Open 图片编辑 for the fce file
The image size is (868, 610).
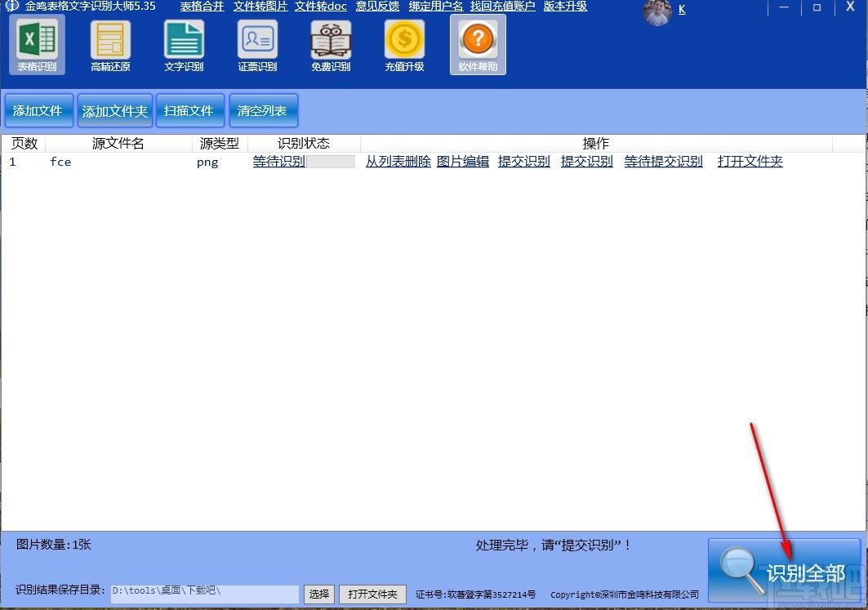(x=462, y=161)
